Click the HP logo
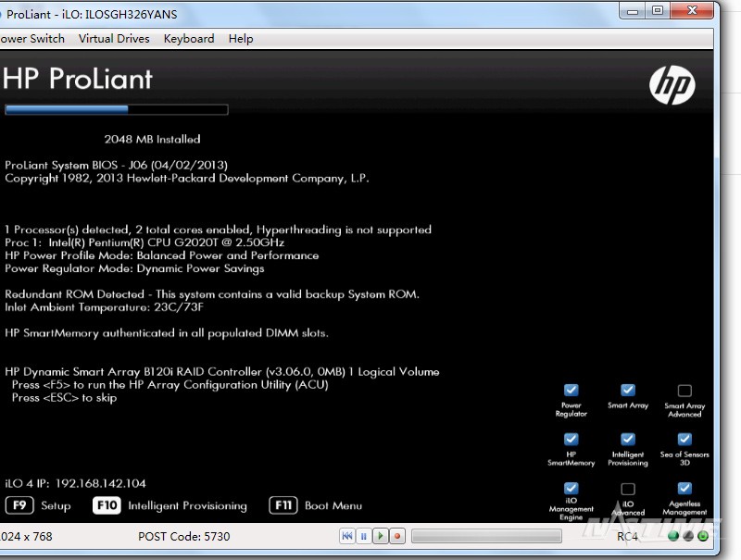The height and width of the screenshot is (560, 741). tap(672, 85)
